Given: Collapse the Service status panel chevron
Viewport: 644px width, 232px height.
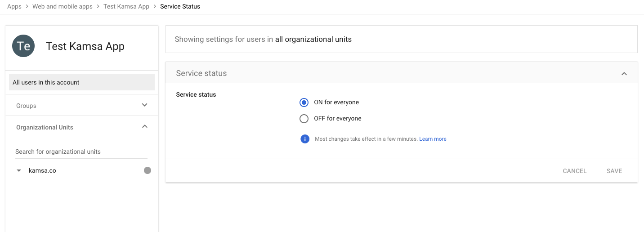Looking at the screenshot, I should (624, 73).
